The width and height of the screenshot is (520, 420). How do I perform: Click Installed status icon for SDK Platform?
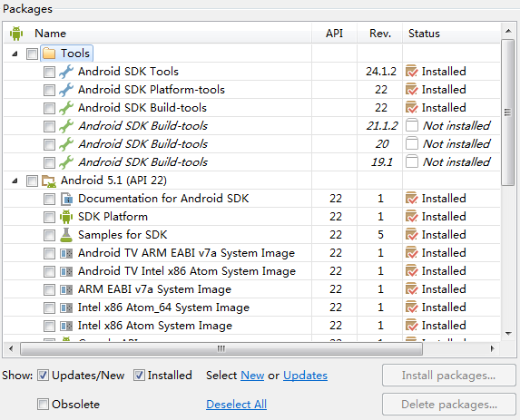[x=412, y=217]
